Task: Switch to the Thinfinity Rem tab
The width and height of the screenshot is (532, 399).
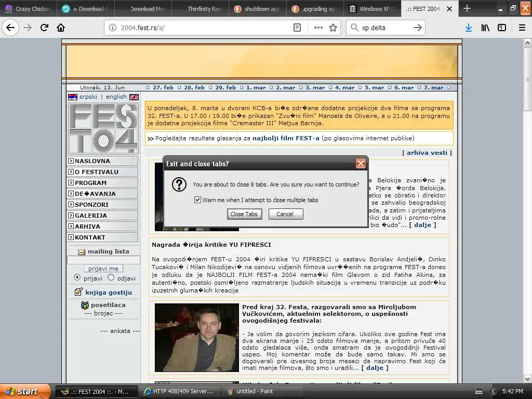Action: click(x=201, y=8)
